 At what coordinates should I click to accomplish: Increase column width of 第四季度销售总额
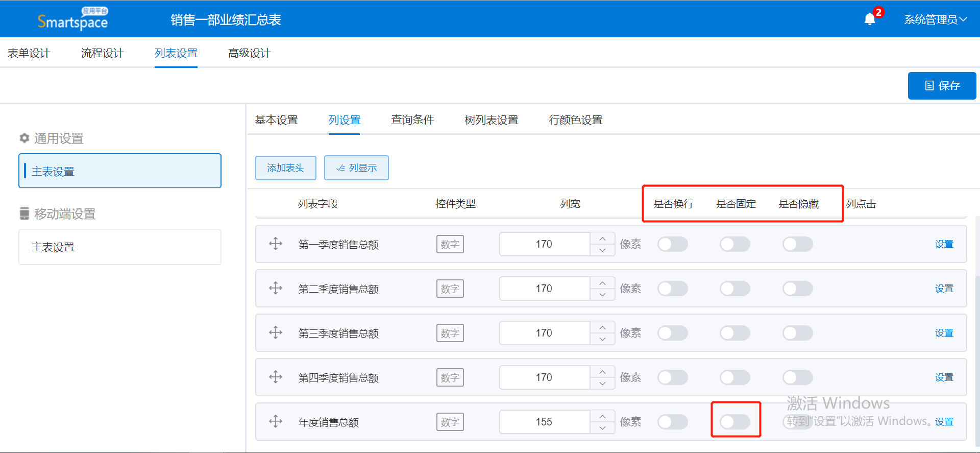point(603,372)
